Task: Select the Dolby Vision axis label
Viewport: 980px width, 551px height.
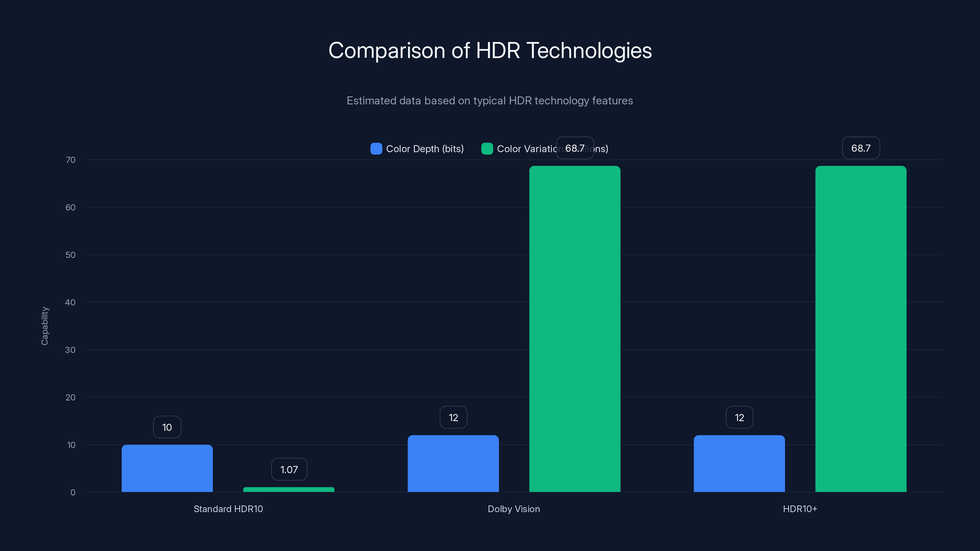Action: [514, 509]
